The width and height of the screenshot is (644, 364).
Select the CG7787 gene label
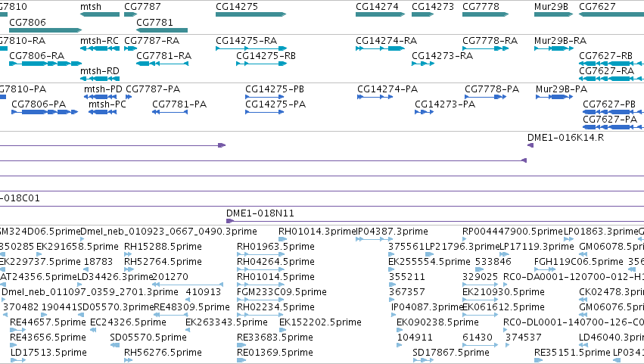[x=142, y=7]
